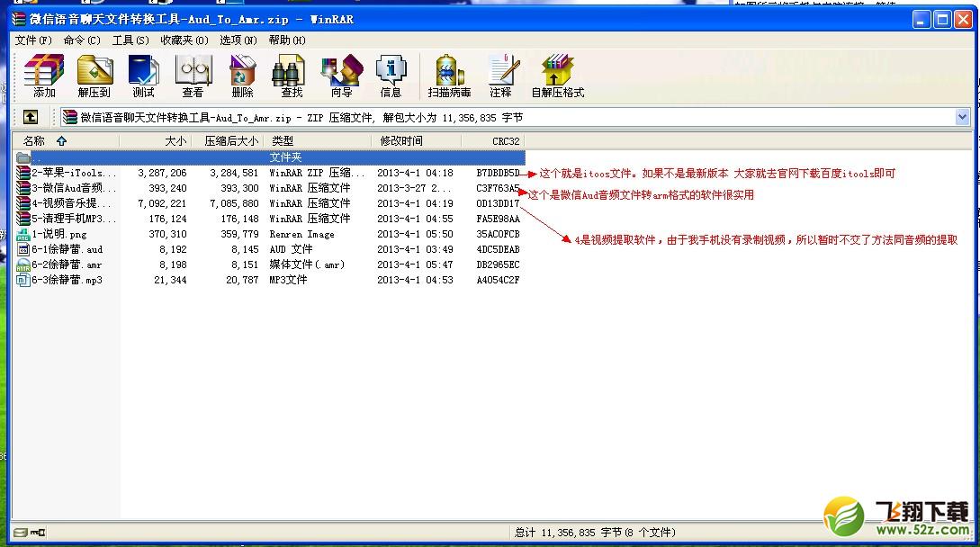This screenshot has width=980, height=547.
Task: Click the 文件夹 label in first row
Action: (x=285, y=157)
